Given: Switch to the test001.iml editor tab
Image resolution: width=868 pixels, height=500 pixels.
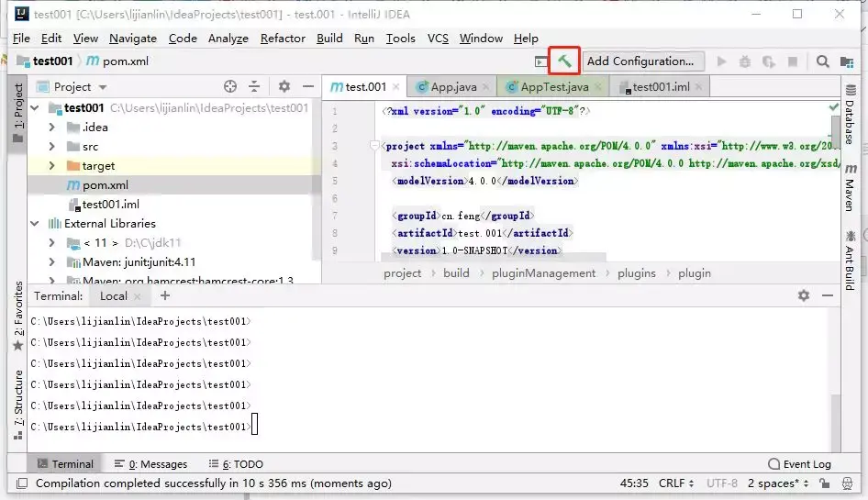Looking at the screenshot, I should [660, 87].
